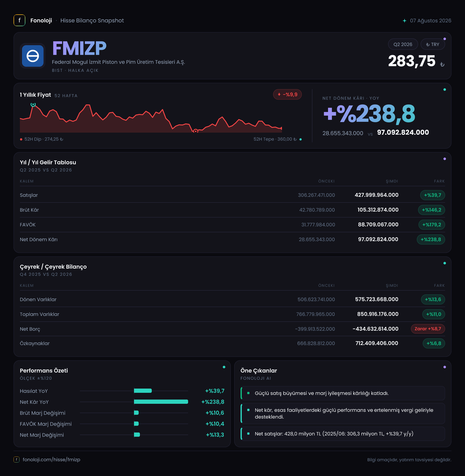The image size is (465, 476).
Task: Click the small Fonoloji icon in footer
Action: click(x=16, y=459)
